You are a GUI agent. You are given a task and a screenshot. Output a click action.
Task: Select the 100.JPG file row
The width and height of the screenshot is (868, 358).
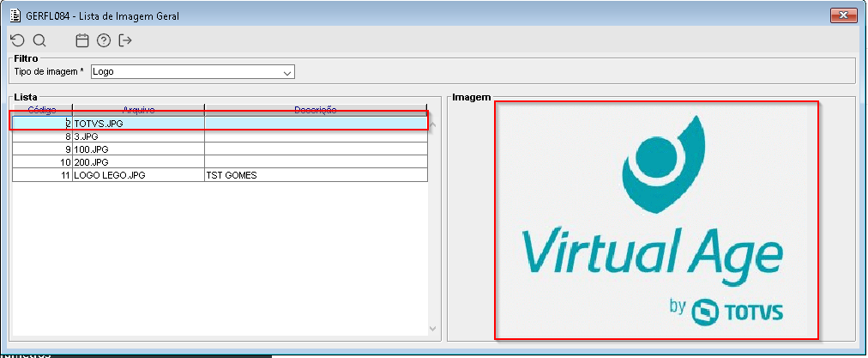click(220, 149)
